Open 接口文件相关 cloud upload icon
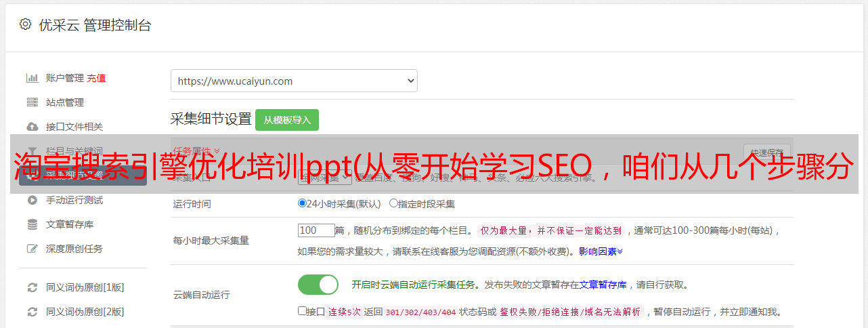868x328 pixels. 32,127
